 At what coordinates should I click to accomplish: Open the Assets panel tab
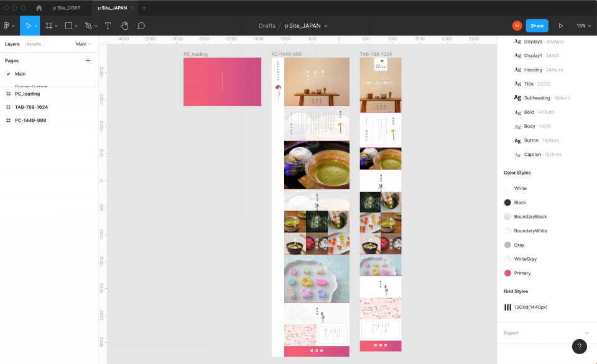(x=34, y=44)
